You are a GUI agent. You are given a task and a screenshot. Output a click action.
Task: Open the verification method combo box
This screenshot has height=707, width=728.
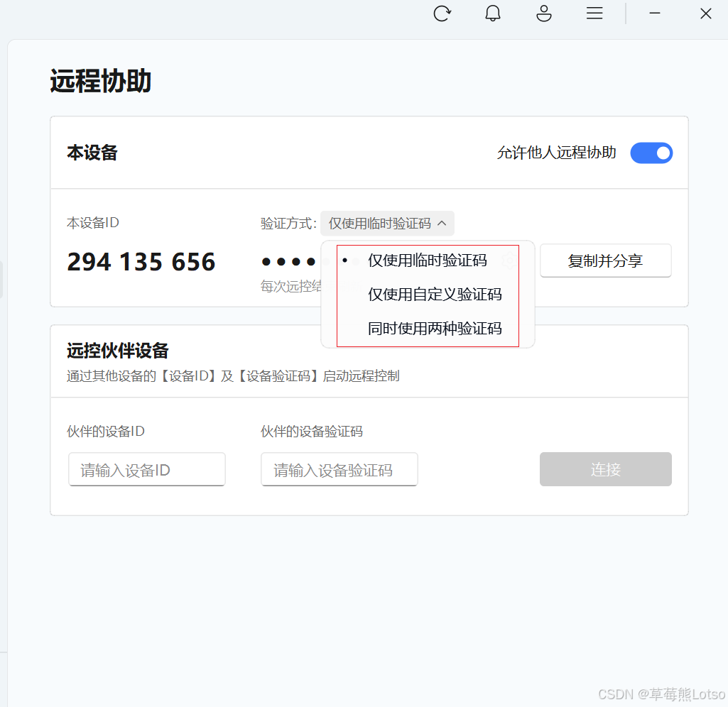tap(387, 223)
